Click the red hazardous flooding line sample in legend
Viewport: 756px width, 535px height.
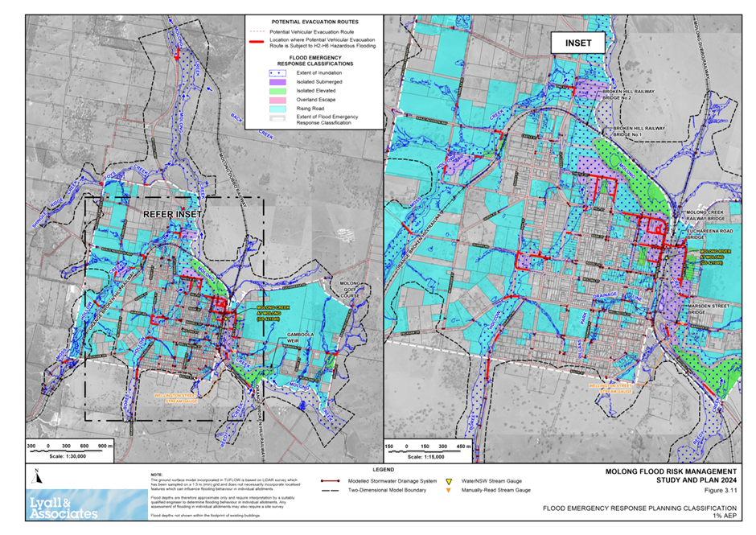coord(257,43)
